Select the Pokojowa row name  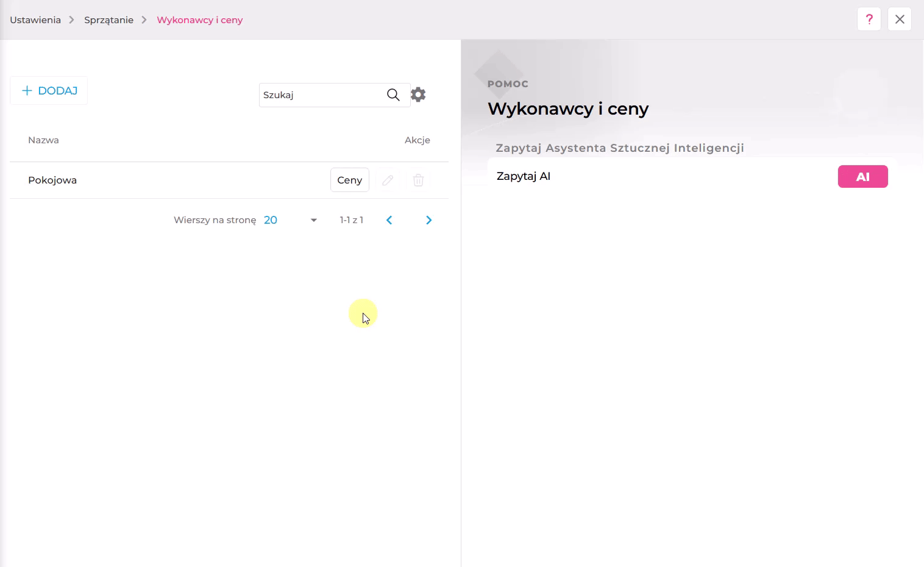pos(52,180)
